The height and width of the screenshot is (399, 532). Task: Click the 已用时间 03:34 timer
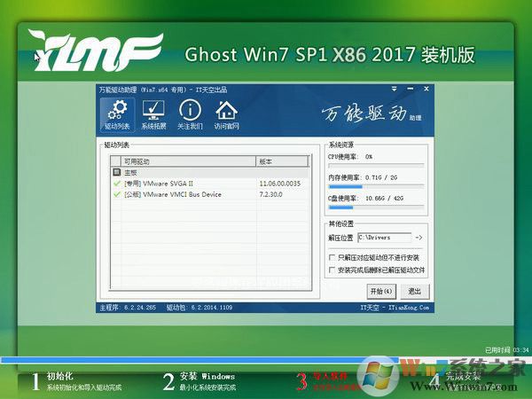[x=507, y=350]
